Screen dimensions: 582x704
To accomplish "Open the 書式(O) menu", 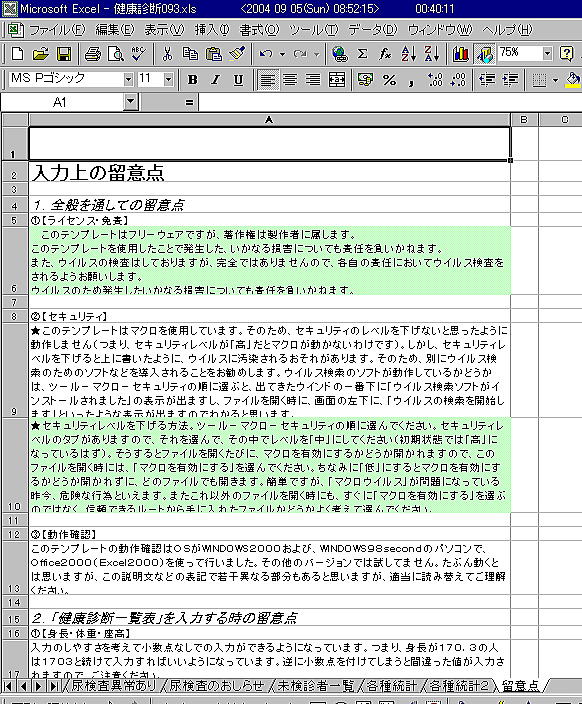I will tap(259, 30).
